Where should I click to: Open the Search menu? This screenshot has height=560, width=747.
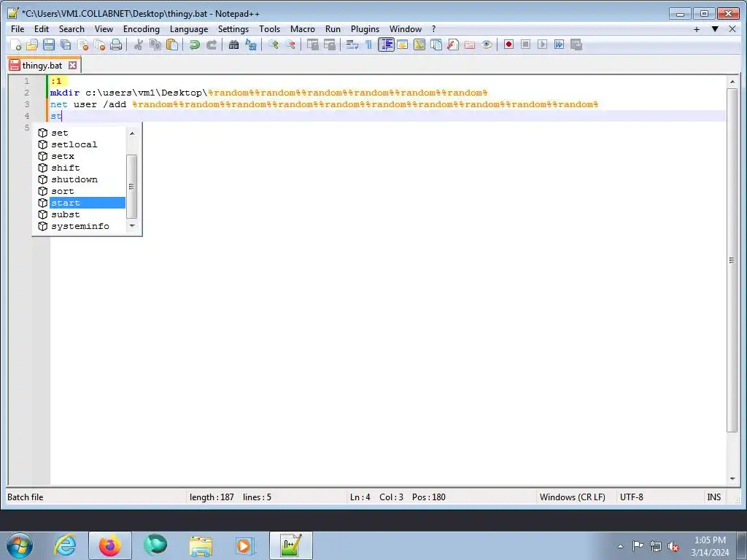coord(71,29)
